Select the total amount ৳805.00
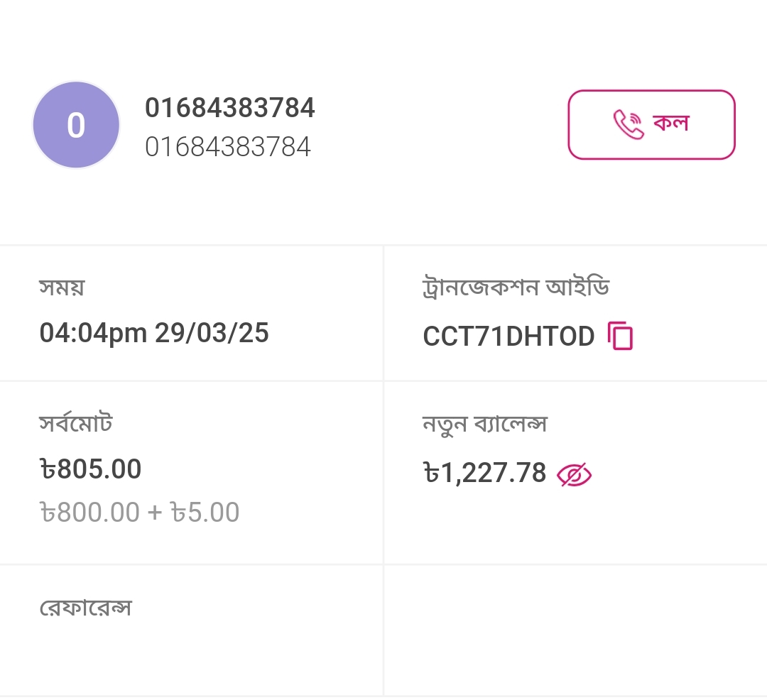 91,469
